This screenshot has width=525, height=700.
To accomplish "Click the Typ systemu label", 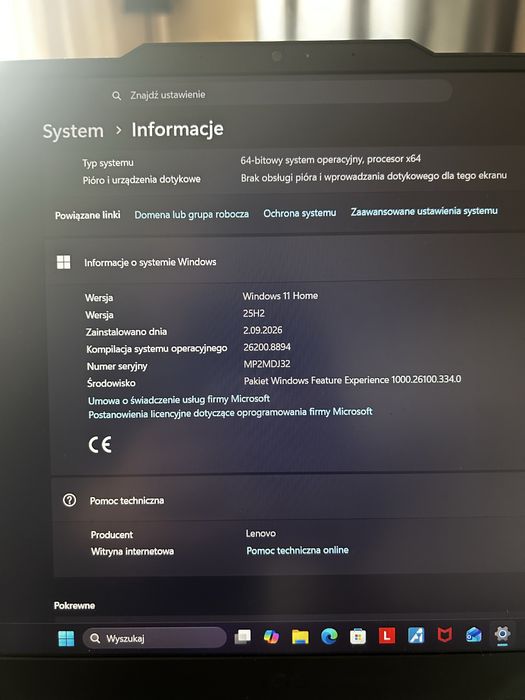I will coord(108,163).
